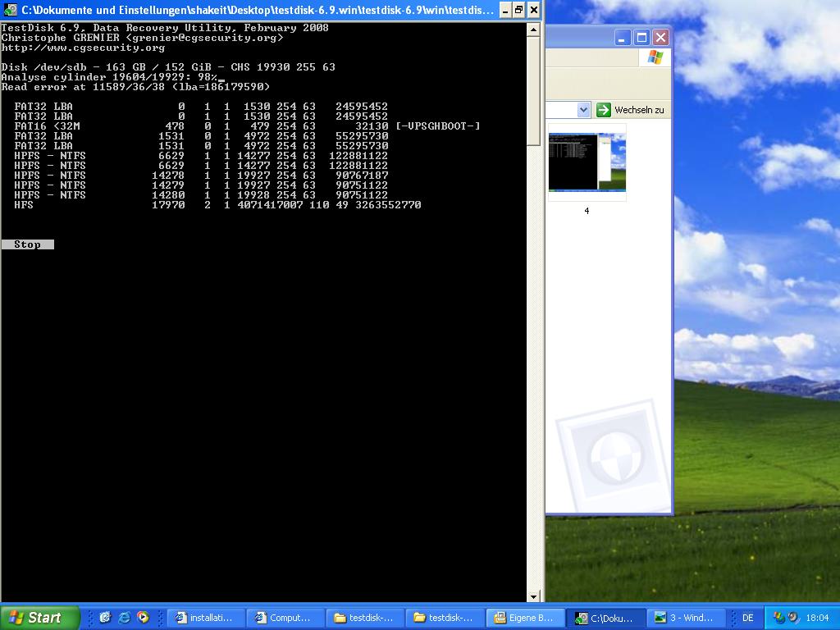
Task: Click the green Wechseln zu arrow icon
Action: pos(604,110)
